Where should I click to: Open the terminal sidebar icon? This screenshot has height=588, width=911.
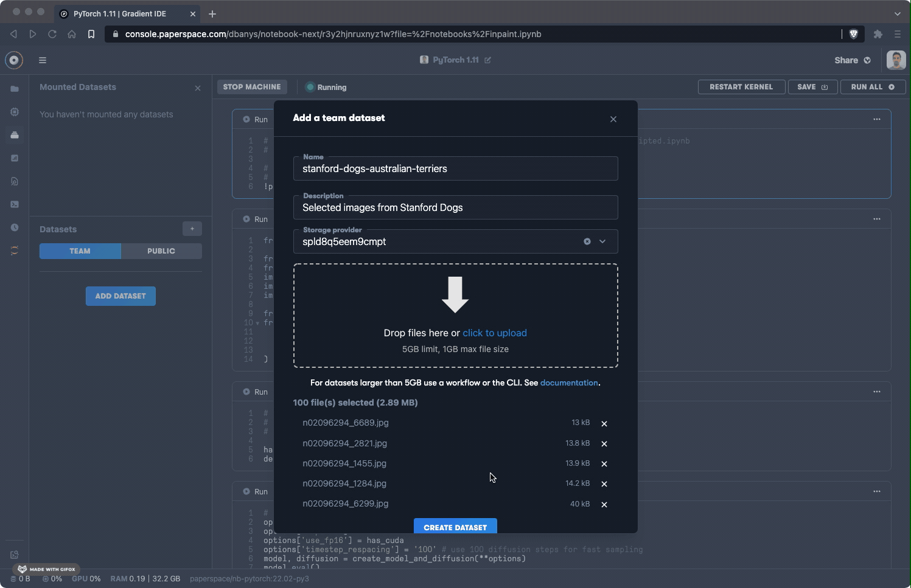(15, 204)
